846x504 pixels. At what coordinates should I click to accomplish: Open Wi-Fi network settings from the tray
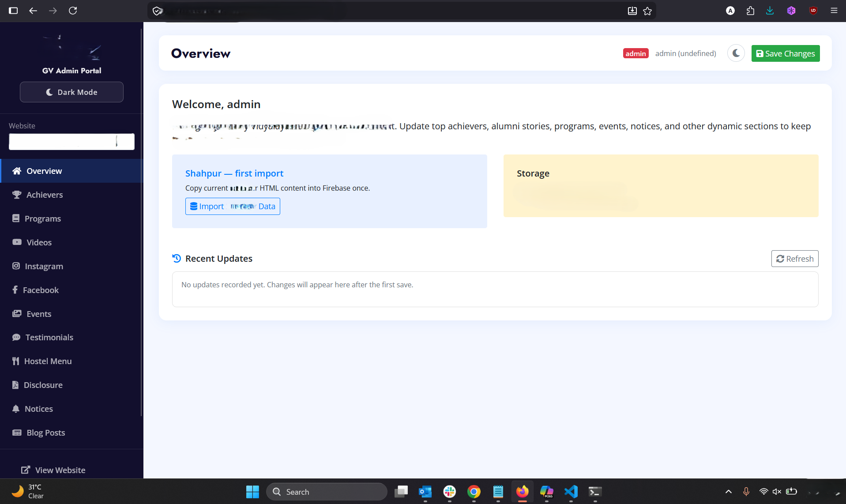click(763, 492)
